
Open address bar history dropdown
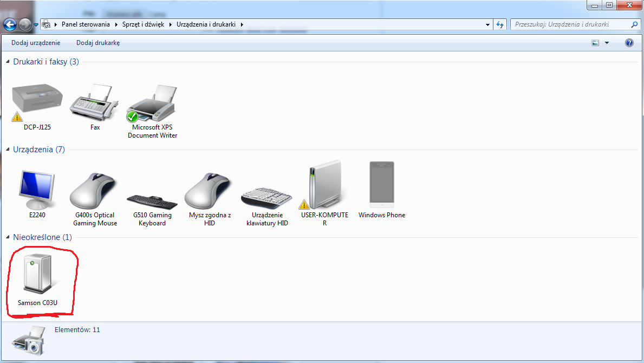(487, 24)
